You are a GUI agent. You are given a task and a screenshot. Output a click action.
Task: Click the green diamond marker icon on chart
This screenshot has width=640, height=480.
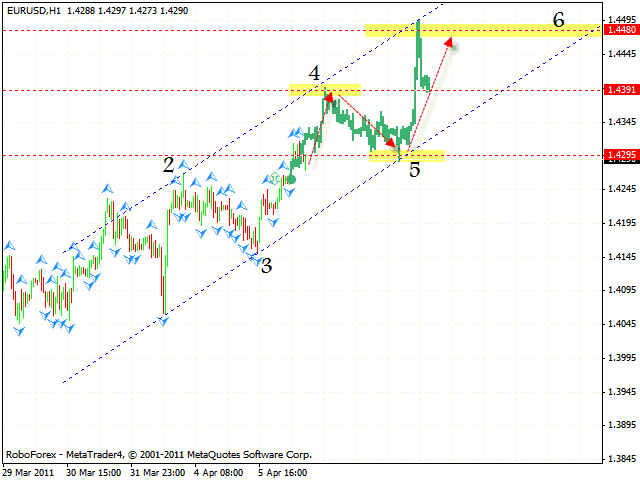coord(272,179)
